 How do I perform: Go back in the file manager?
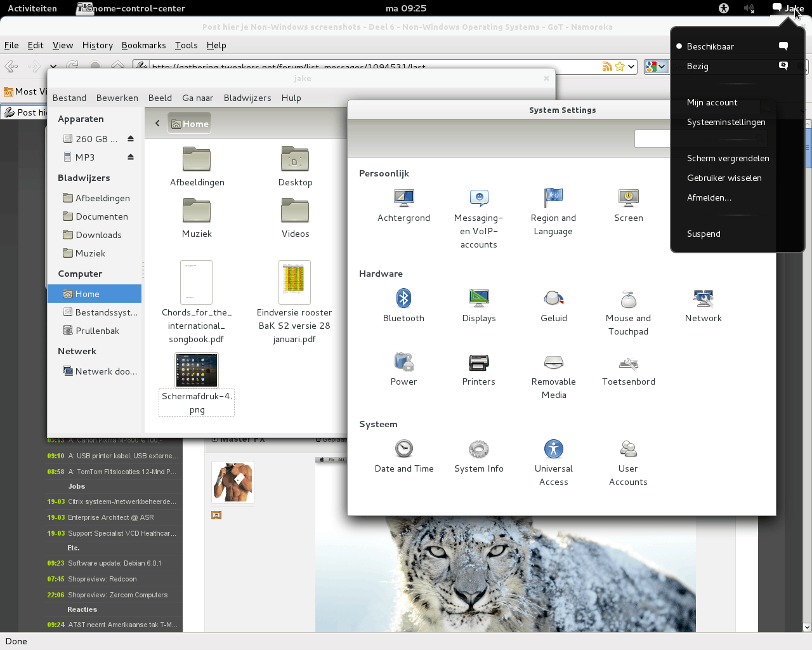click(157, 123)
